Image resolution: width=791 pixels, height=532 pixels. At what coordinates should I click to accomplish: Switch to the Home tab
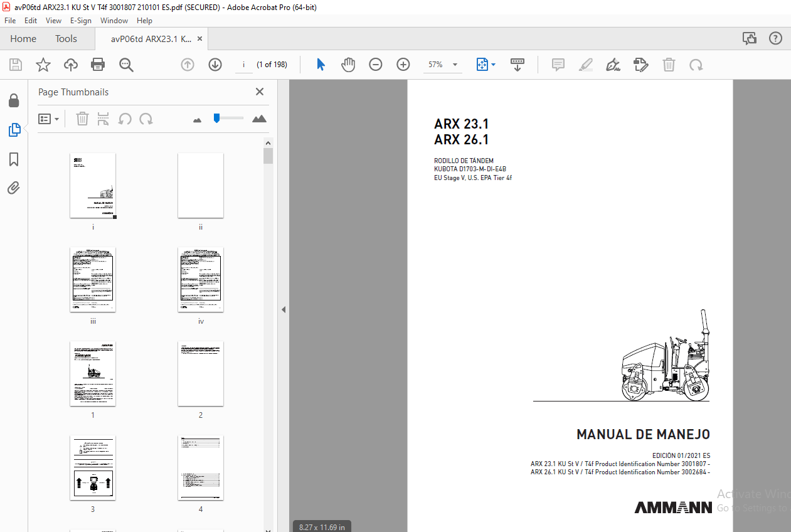click(23, 38)
